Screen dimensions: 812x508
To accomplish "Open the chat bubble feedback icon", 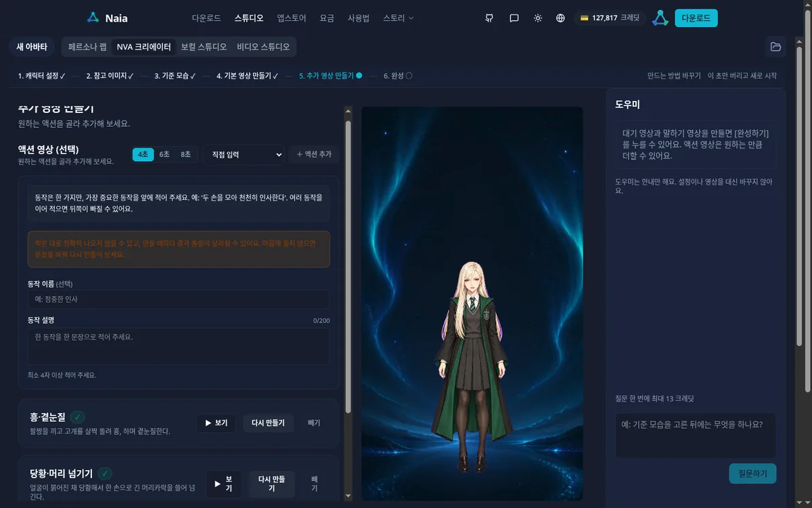I will pos(514,18).
